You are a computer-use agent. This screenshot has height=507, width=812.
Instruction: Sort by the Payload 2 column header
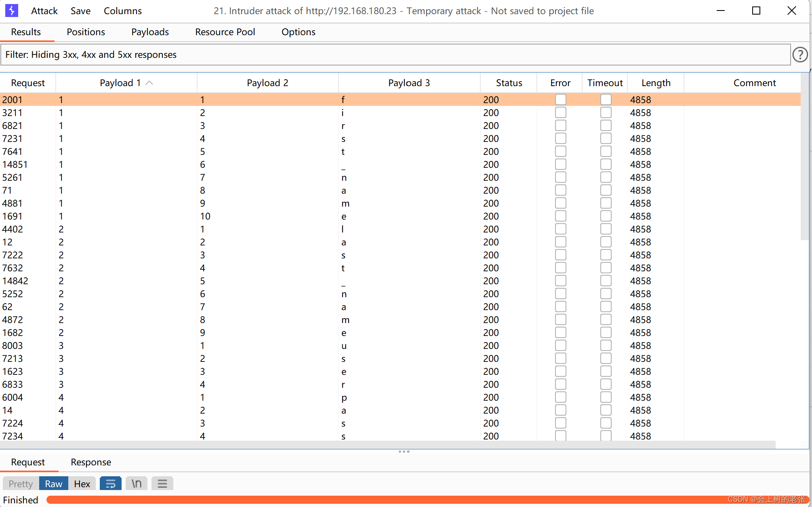[267, 83]
